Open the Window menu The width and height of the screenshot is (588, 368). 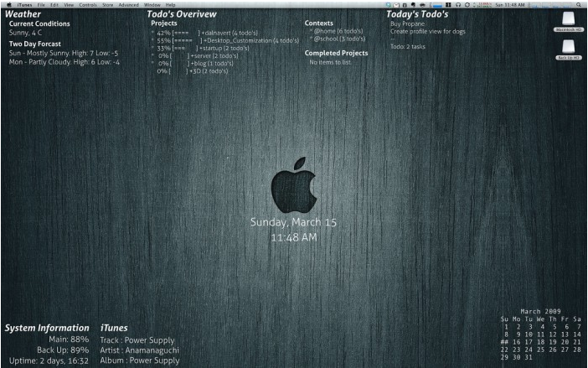(x=152, y=5)
